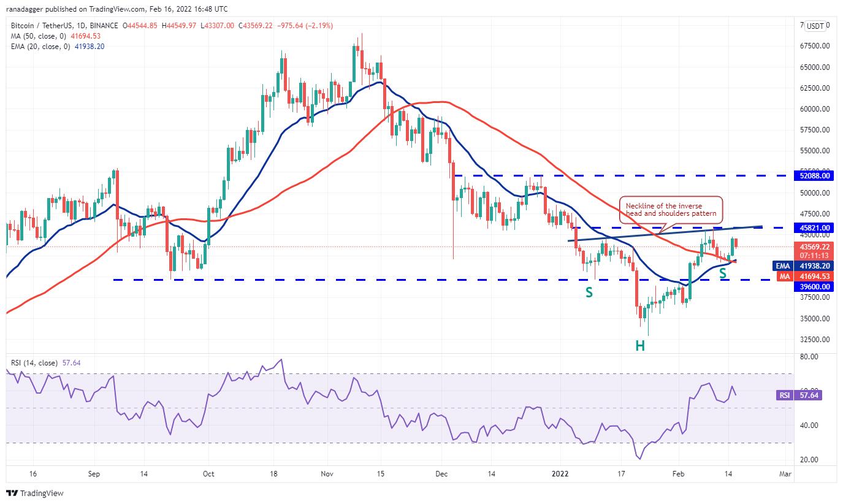The image size is (843, 504).
Task: Click the 'H' head label under the low
Action: pos(639,346)
